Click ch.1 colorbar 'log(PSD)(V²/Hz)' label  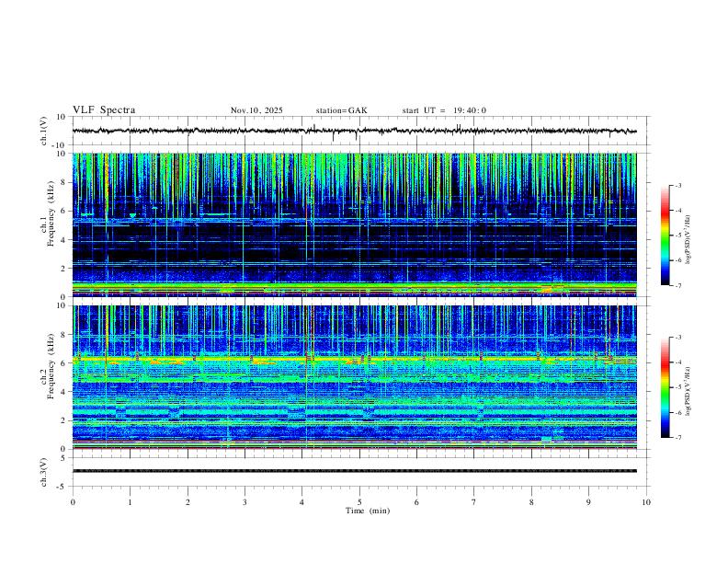pos(688,240)
